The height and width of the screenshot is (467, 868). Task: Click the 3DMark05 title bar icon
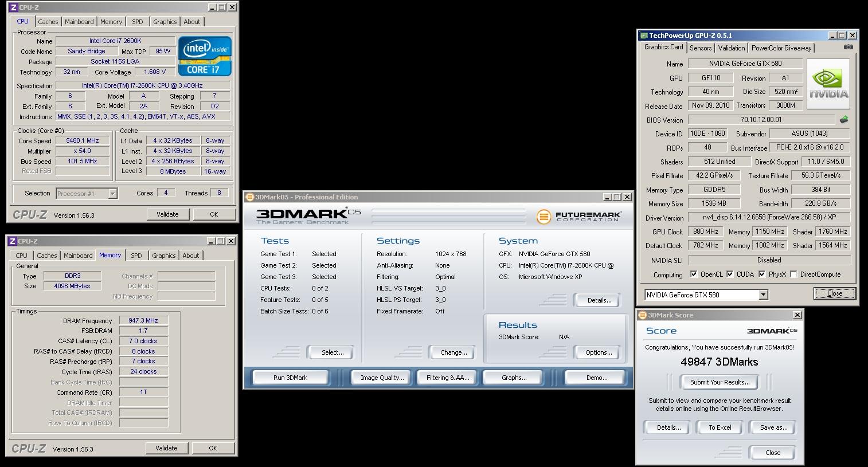249,197
